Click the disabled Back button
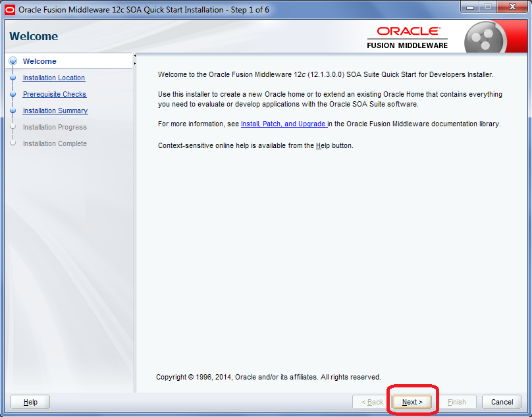The image size is (532, 417). (x=371, y=402)
